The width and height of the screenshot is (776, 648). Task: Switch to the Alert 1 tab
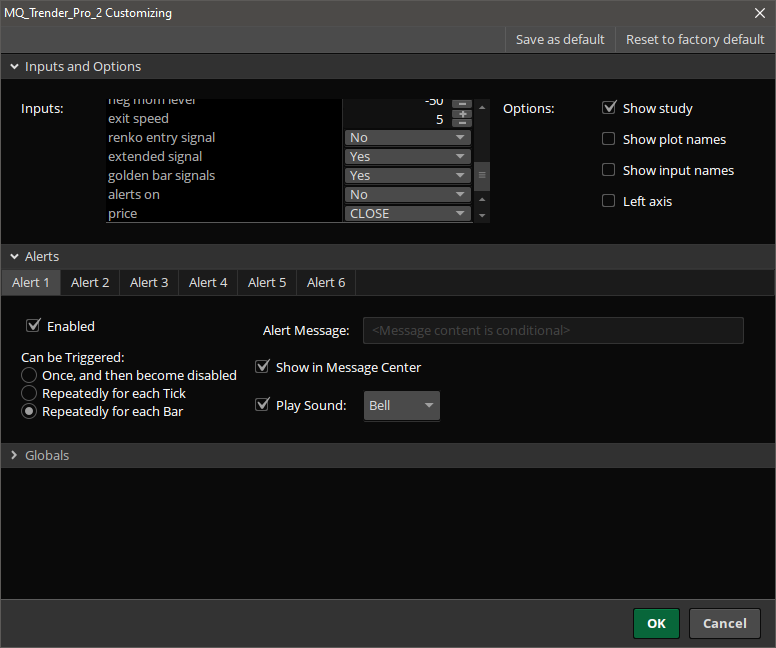[x=31, y=282]
